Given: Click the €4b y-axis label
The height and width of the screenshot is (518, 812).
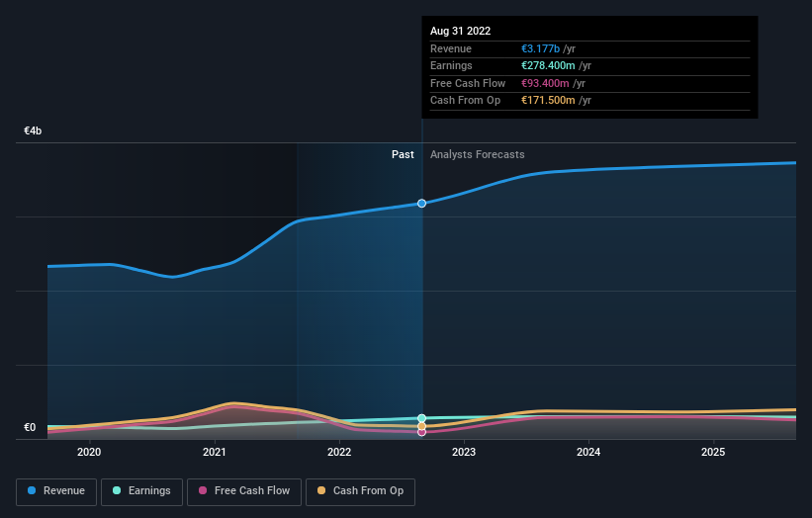Looking at the screenshot, I should (33, 130).
